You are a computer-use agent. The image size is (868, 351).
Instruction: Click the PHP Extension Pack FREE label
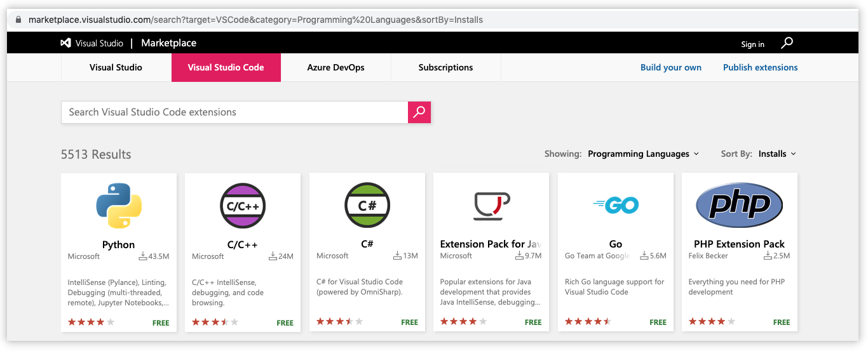(782, 322)
